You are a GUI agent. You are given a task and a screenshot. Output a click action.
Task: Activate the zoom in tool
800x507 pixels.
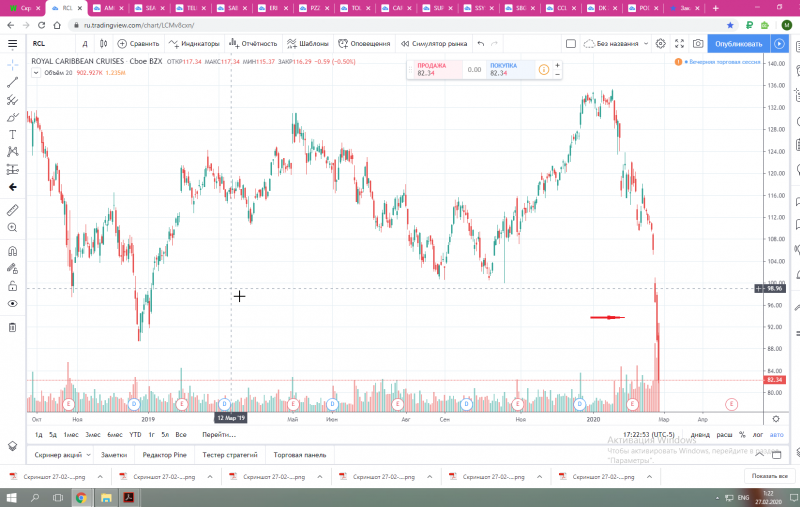click(12, 227)
